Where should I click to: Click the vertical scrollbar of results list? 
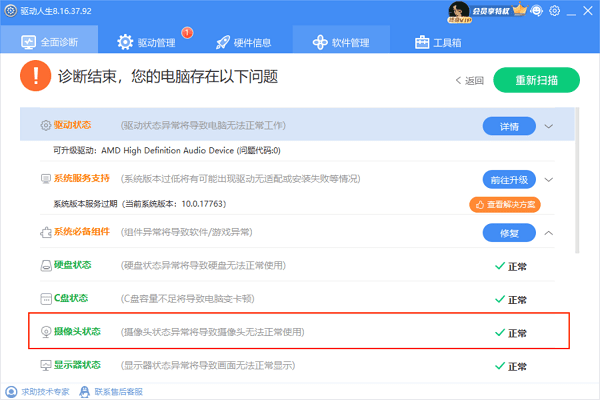point(577,180)
